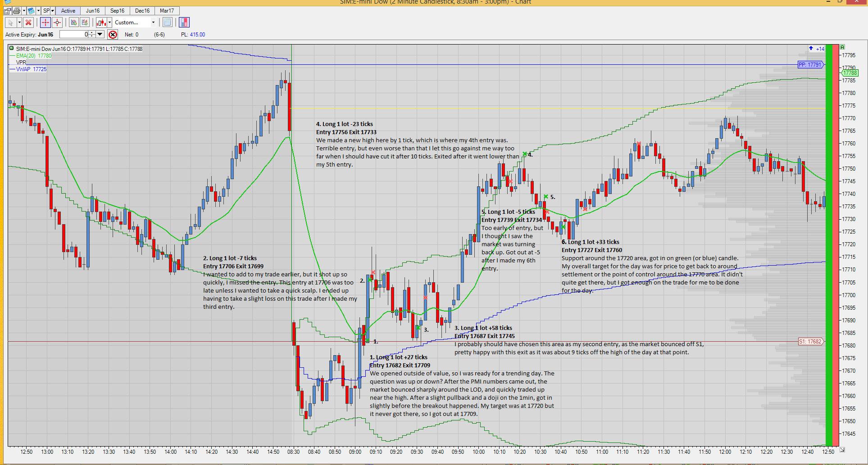Click the add bar study icon
This screenshot has width=868, height=465.
pyautogui.click(x=85, y=23)
